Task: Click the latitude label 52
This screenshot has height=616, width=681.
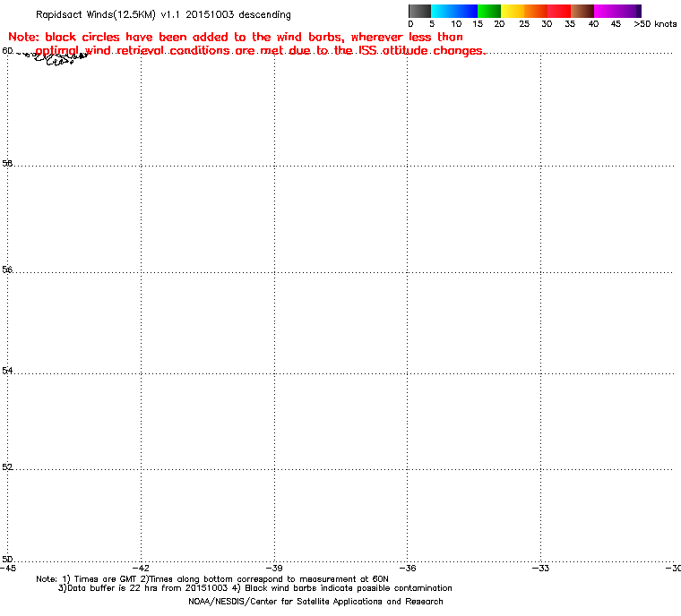Action: 7,466
